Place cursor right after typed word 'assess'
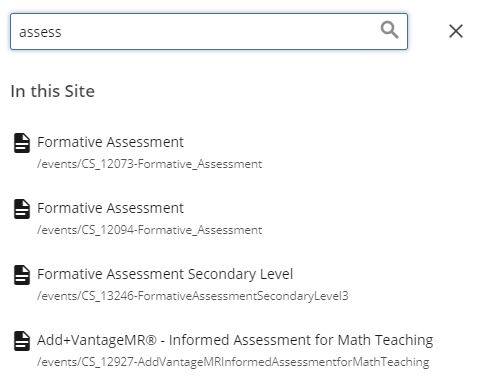The width and height of the screenshot is (481, 382). (62, 32)
